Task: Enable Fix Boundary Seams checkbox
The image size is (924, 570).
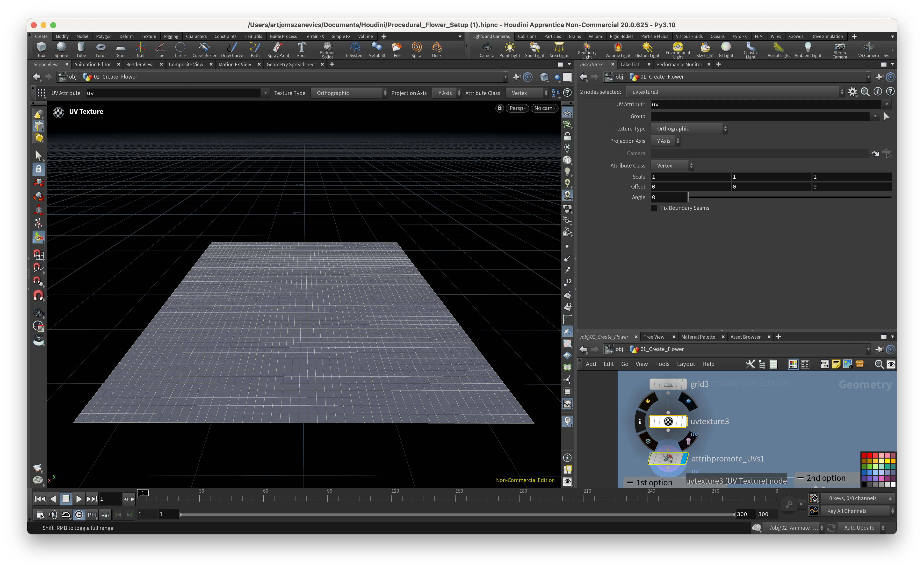Action: 654,208
